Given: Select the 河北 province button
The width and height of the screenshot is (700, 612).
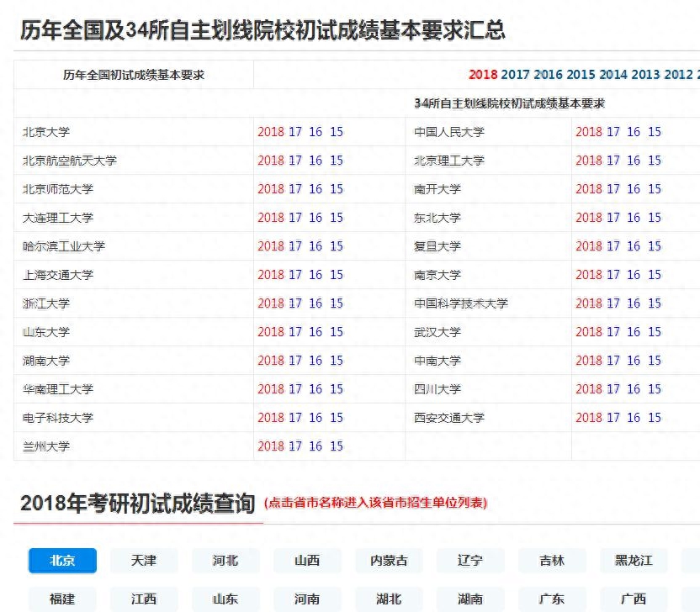Looking at the screenshot, I should (x=225, y=560).
